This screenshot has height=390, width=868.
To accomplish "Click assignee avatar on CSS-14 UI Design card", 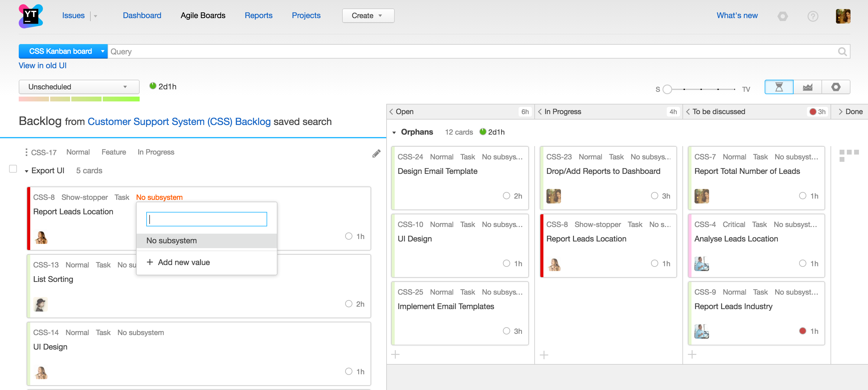I will tap(41, 372).
